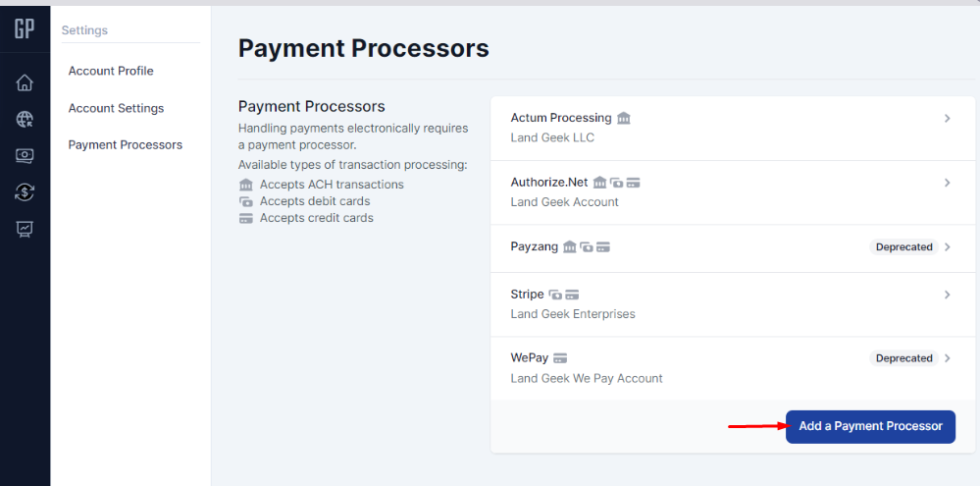This screenshot has width=980, height=486.
Task: Open Account Profile settings
Action: (x=111, y=71)
